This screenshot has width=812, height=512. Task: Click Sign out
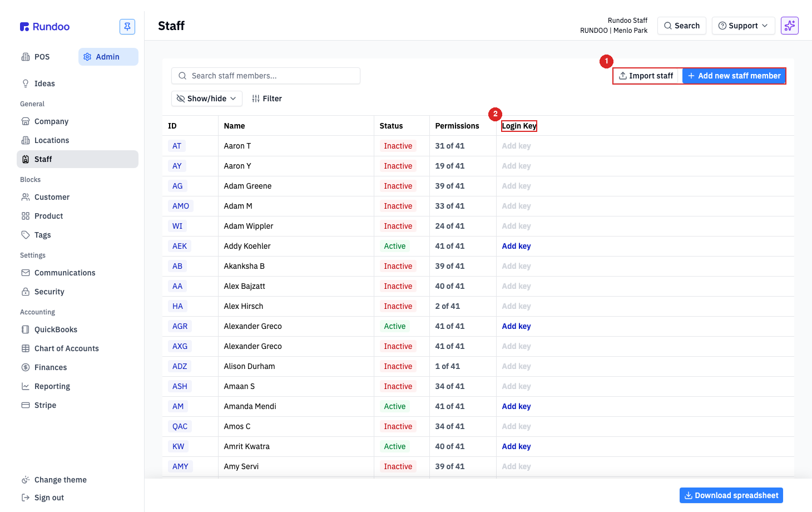49,498
